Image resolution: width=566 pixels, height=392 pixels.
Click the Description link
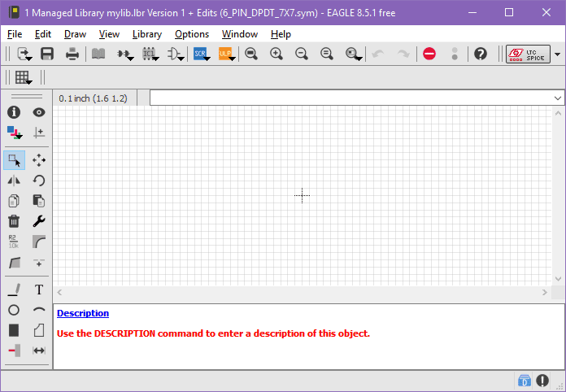[82, 313]
